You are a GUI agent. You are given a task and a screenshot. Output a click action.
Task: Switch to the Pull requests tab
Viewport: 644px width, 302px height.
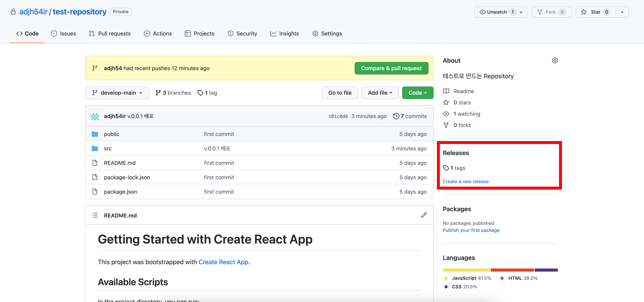click(x=110, y=33)
